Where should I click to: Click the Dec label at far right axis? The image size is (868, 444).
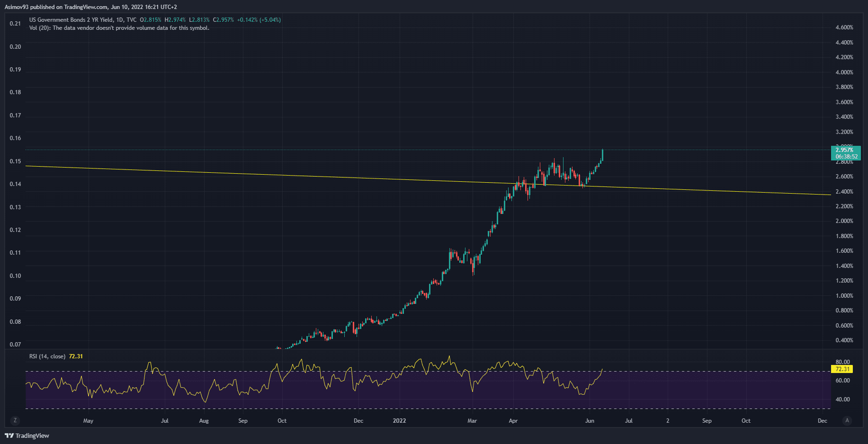pyautogui.click(x=822, y=421)
